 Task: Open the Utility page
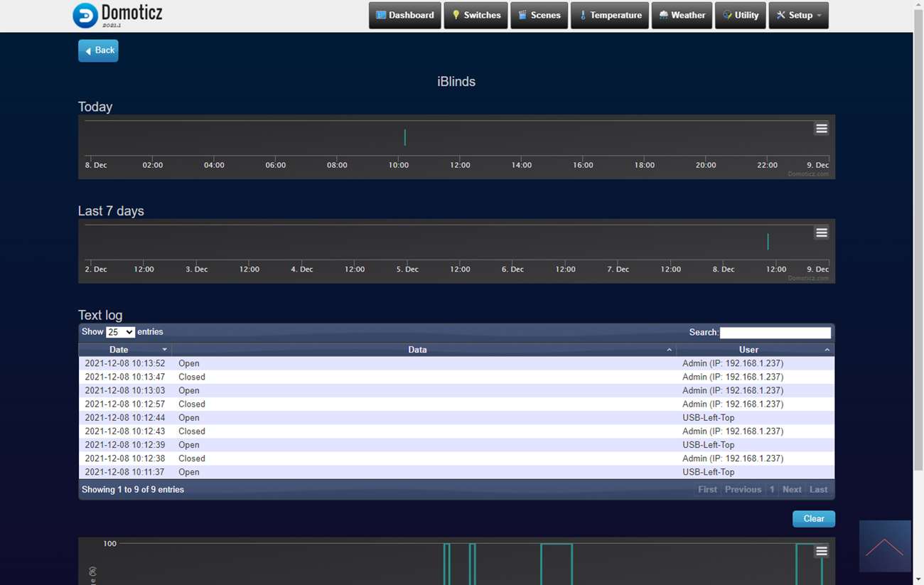coord(740,16)
